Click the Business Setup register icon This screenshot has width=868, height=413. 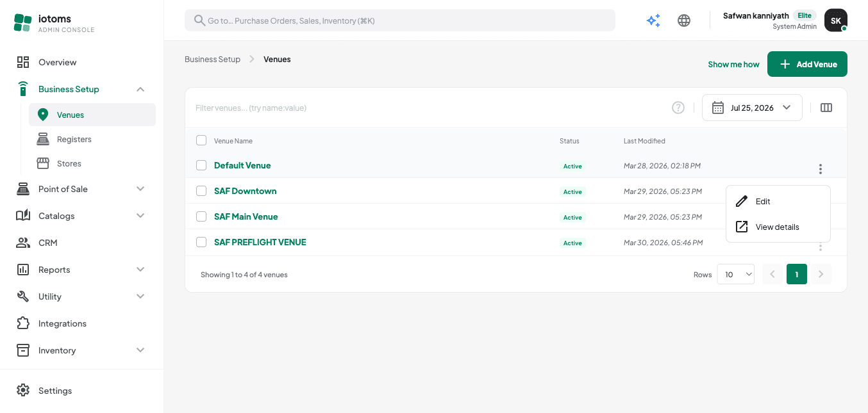(x=23, y=89)
